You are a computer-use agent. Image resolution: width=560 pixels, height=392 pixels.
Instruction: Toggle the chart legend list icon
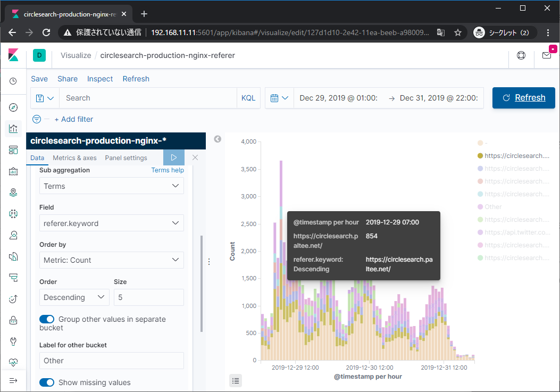[x=236, y=380]
